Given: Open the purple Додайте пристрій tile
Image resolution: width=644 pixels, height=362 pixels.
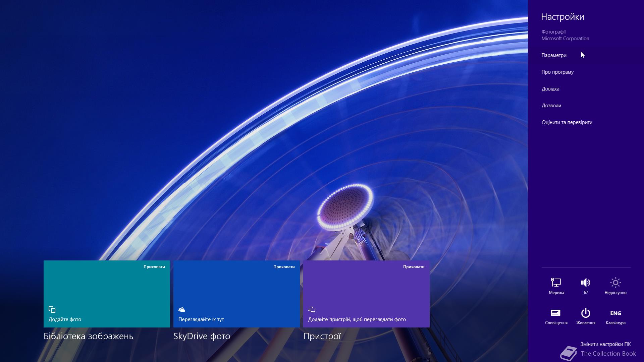Looking at the screenshot, I should click(366, 294).
